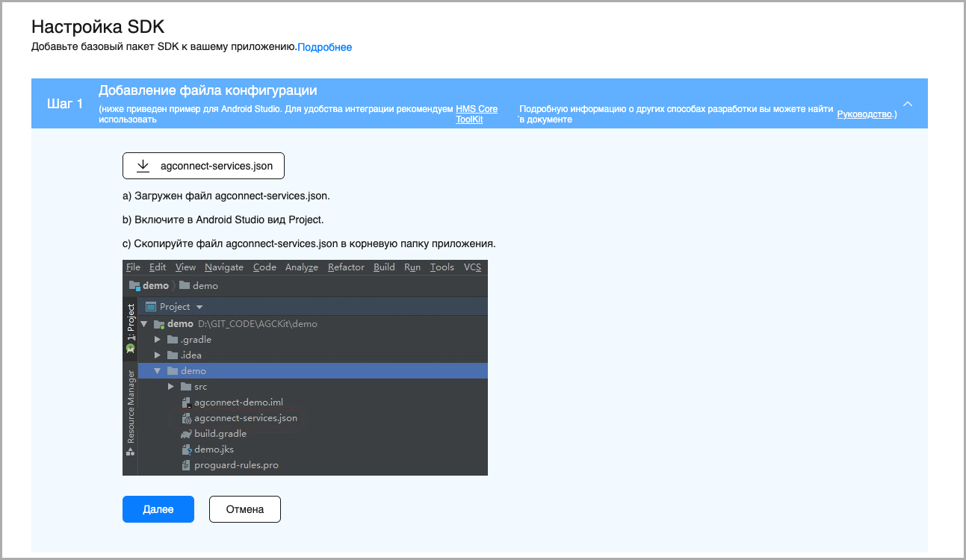Collapse the highlighted demo folder arrow
966x560 pixels.
click(158, 371)
